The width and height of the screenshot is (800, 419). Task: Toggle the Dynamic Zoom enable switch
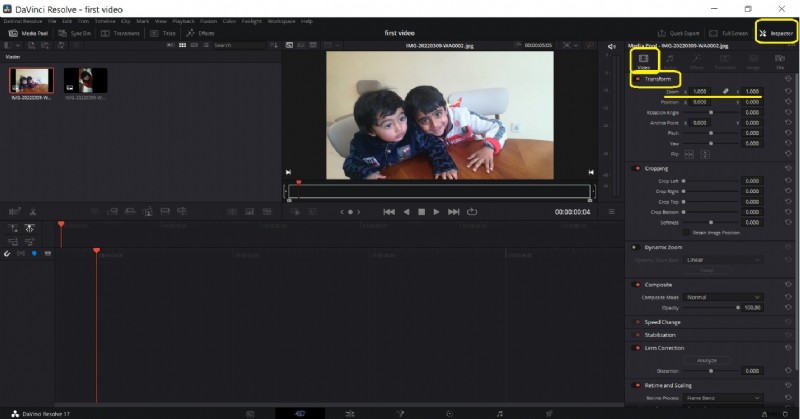pos(636,248)
